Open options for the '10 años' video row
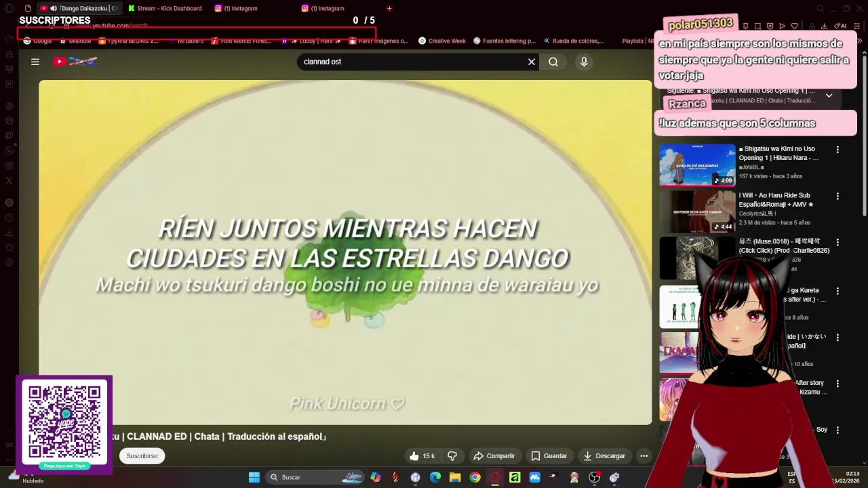 [837, 338]
